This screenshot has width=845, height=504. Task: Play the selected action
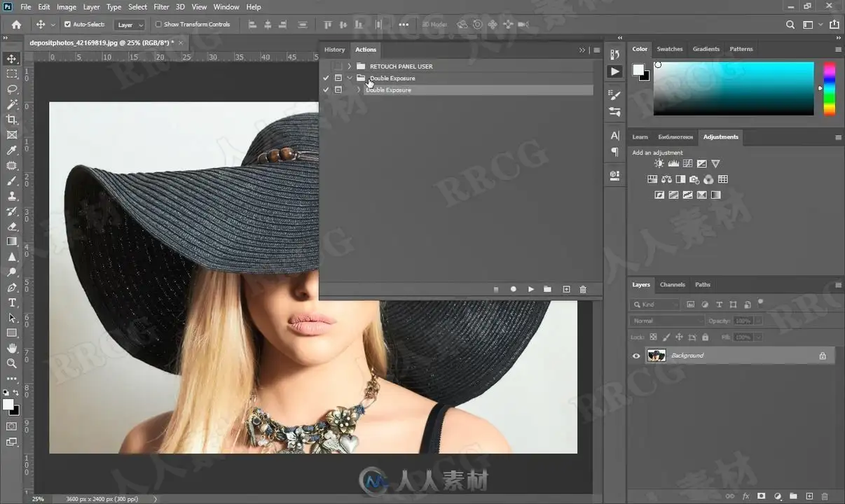[x=531, y=289]
